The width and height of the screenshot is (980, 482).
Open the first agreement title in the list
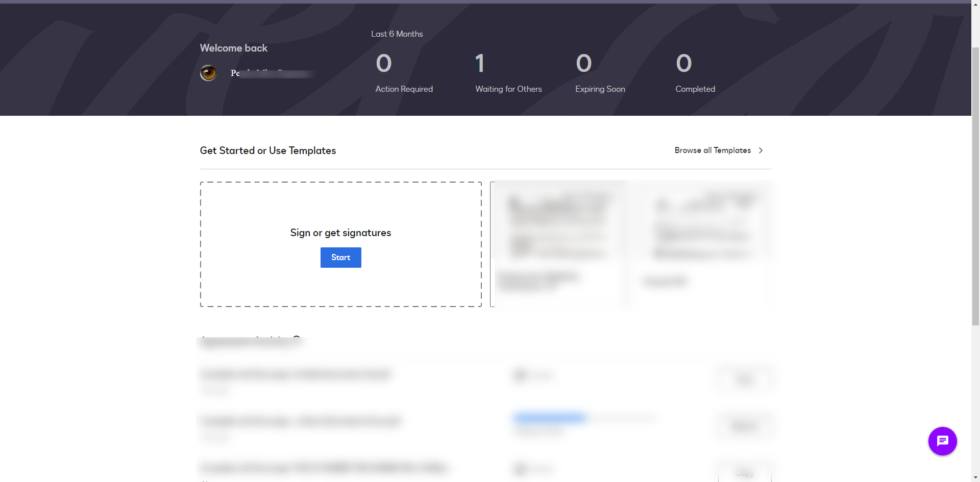click(296, 374)
